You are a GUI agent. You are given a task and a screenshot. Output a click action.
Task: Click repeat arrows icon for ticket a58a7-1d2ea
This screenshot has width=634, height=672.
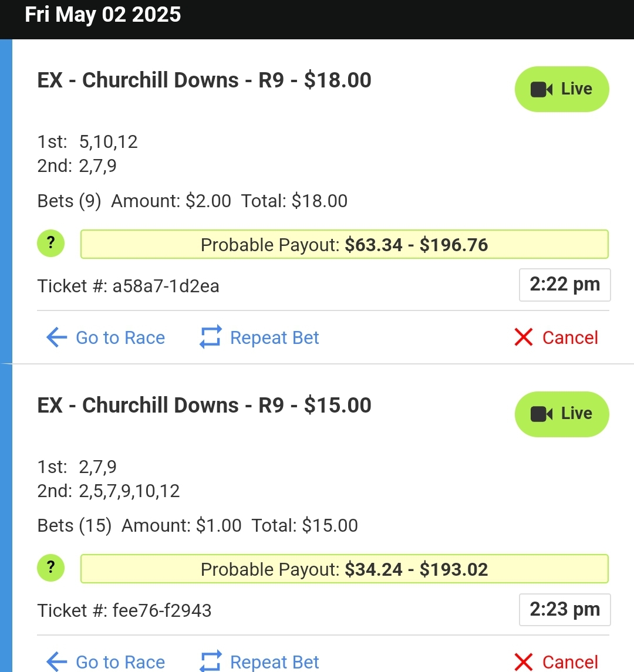tap(211, 337)
